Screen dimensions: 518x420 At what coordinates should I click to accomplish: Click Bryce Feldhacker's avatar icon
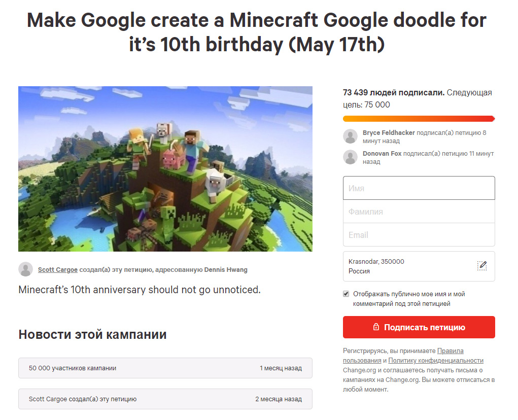click(x=350, y=136)
